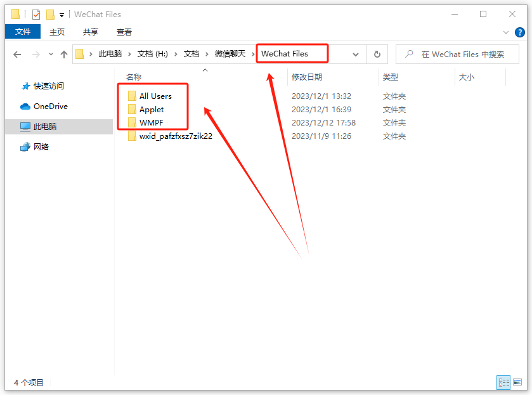Open the recent locations dropdown arrow
This screenshot has width=532, height=395.
pyautogui.click(x=51, y=55)
